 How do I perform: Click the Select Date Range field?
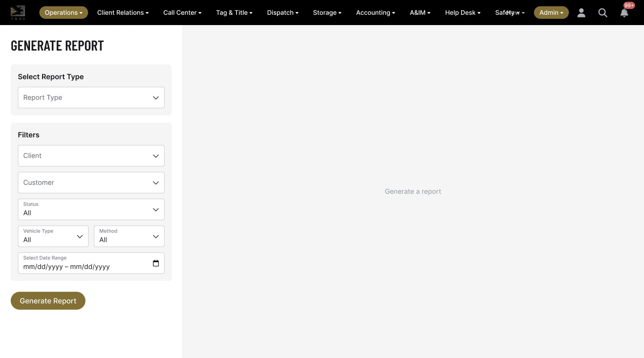[x=91, y=263]
